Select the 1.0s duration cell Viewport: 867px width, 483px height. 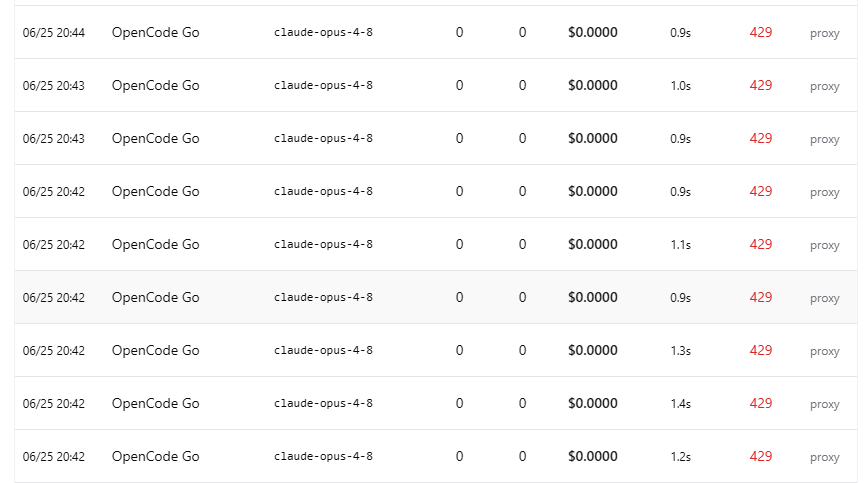click(x=681, y=86)
